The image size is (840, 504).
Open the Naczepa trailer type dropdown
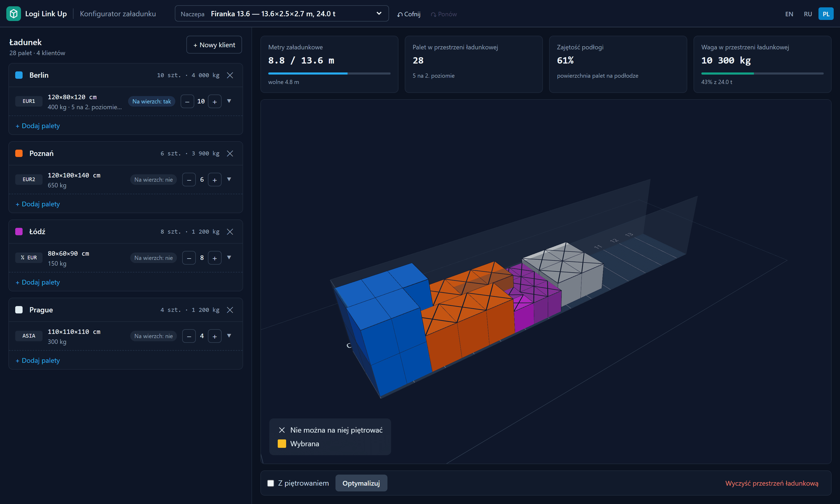tap(281, 14)
